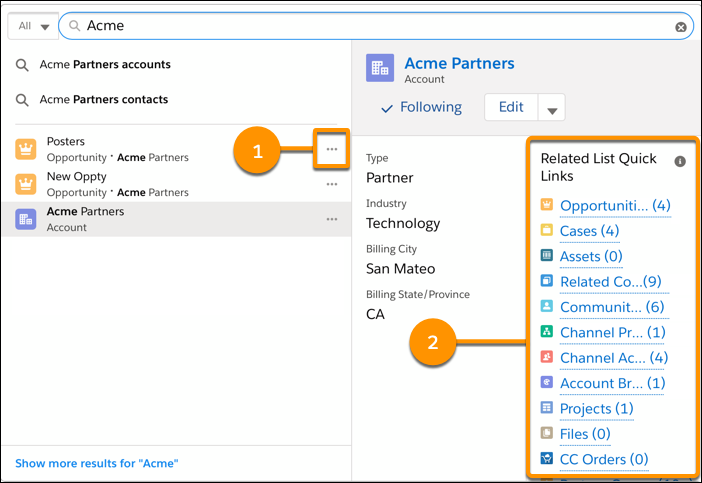The image size is (702, 483).
Task: Click the search field containing Acme
Action: (x=376, y=26)
